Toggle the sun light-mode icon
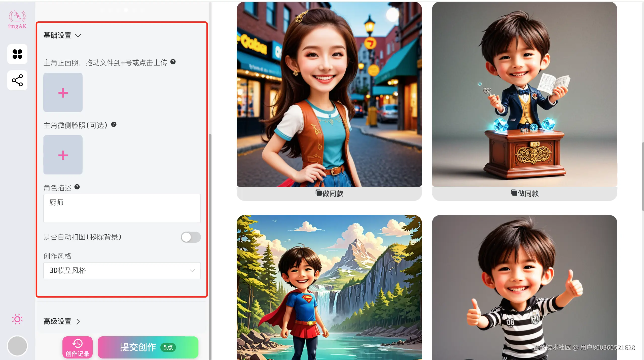Image resolution: width=644 pixels, height=360 pixels. (17, 319)
